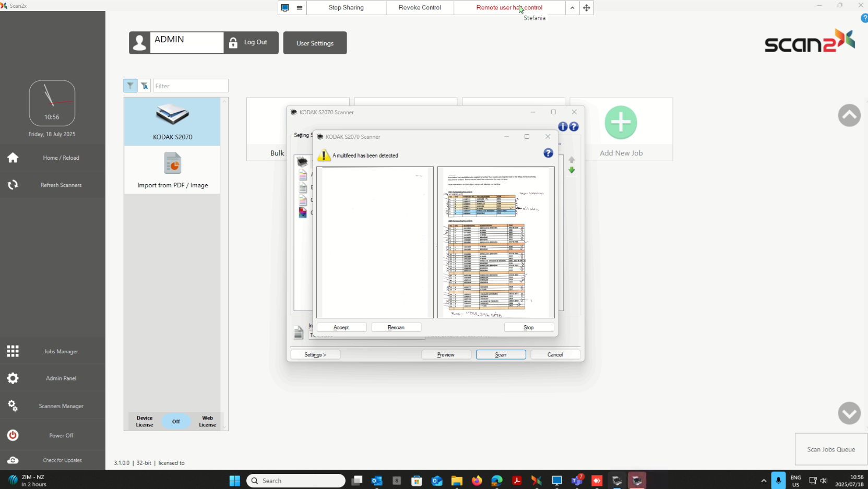
Task: Click the Rescan button
Action: [x=396, y=327]
